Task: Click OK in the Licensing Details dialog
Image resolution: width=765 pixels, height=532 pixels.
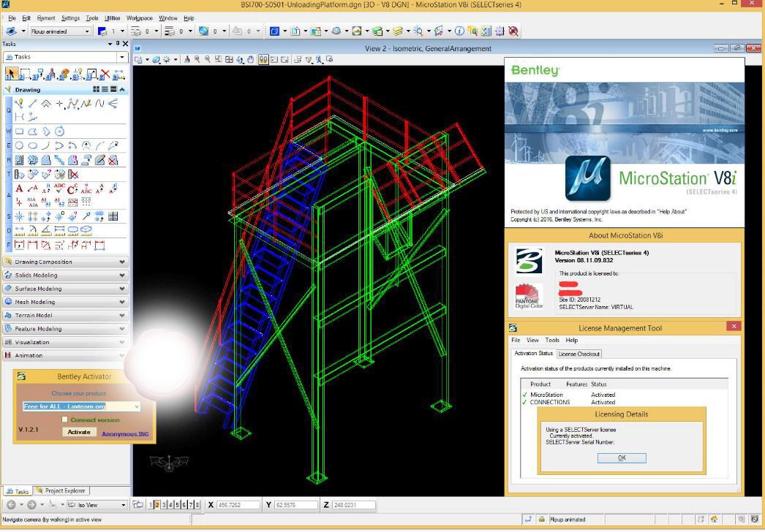Action: point(622,458)
